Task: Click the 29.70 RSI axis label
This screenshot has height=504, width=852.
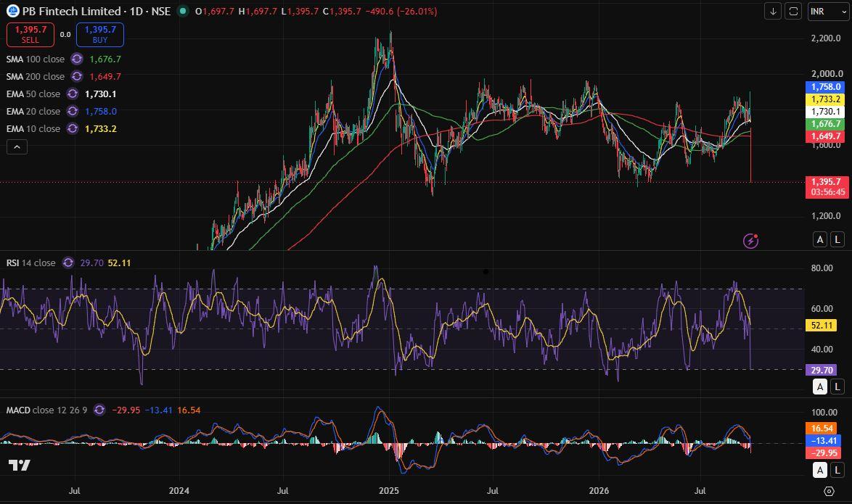Action: point(822,371)
